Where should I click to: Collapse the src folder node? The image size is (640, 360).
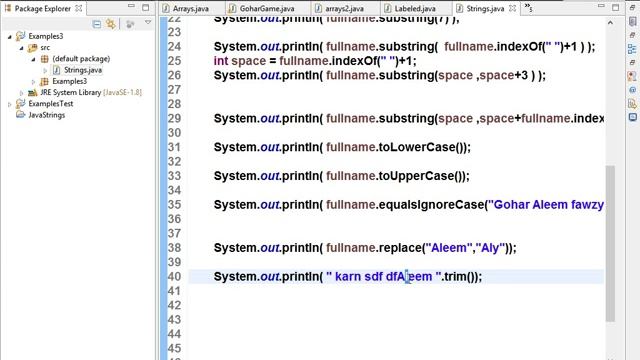22,48
